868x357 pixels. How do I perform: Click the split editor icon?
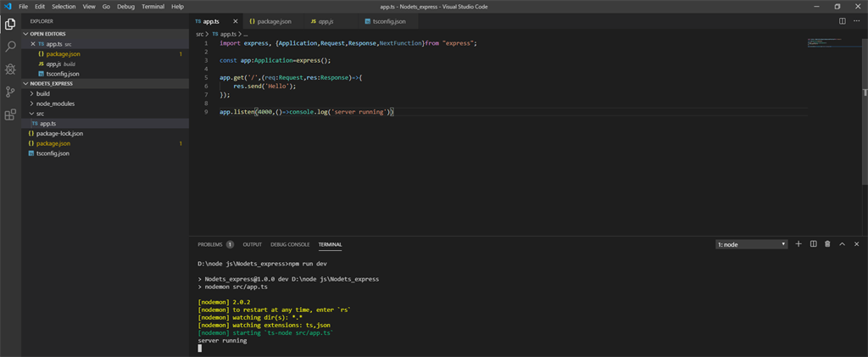click(x=842, y=20)
